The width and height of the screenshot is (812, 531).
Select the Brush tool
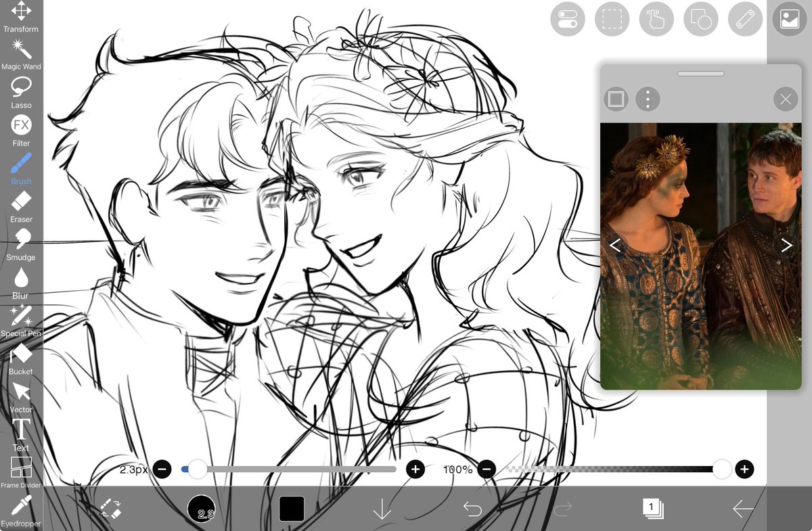[21, 168]
